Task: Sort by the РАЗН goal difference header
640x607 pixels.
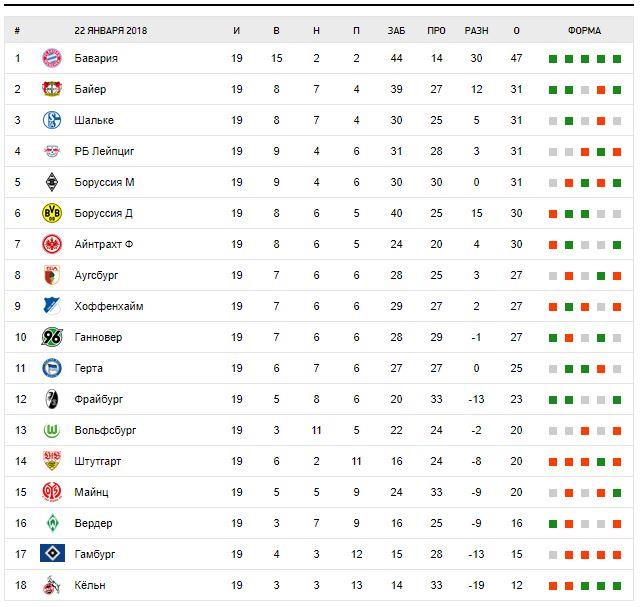Action: pyautogui.click(x=476, y=30)
